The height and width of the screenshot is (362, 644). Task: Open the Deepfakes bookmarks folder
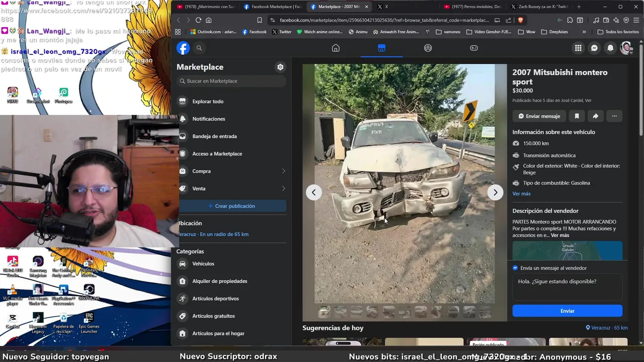[554, 32]
